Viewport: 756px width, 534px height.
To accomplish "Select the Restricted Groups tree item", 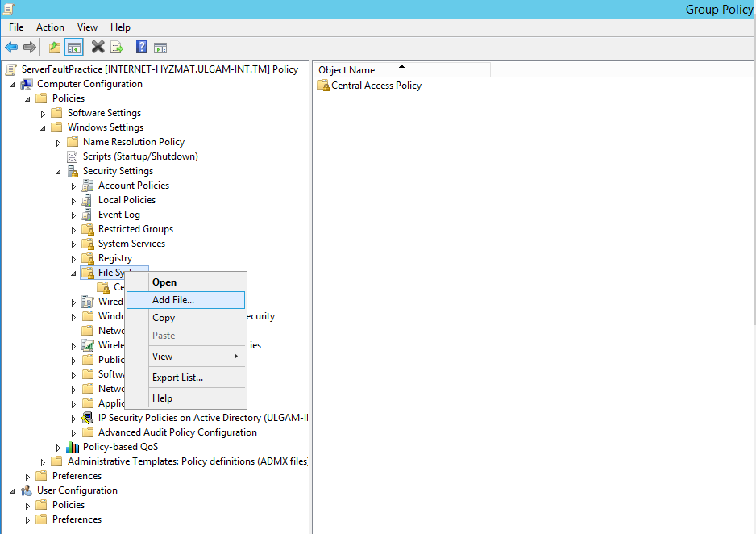I will (x=135, y=229).
